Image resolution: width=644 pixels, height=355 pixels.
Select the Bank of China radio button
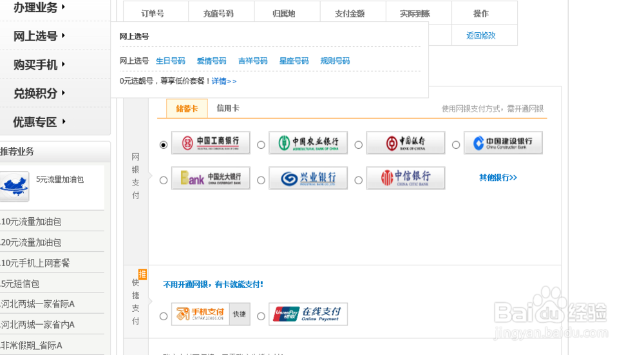point(359,145)
